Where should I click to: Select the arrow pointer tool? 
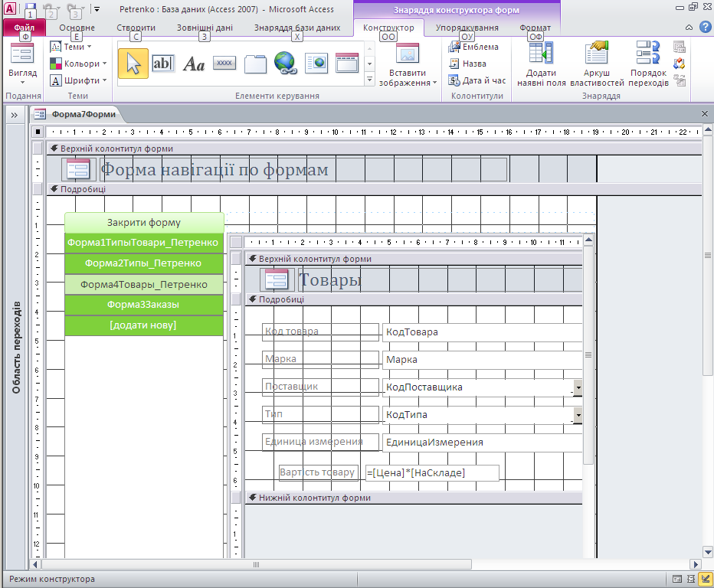point(133,64)
